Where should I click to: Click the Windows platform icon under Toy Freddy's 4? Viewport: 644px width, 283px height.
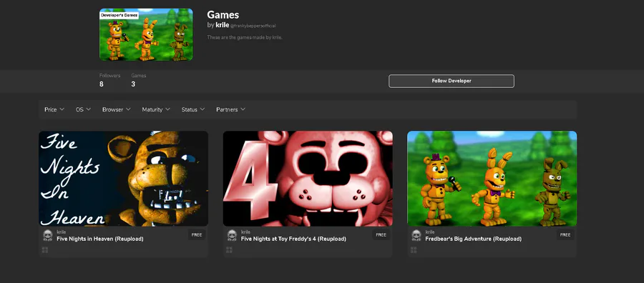tap(229, 250)
